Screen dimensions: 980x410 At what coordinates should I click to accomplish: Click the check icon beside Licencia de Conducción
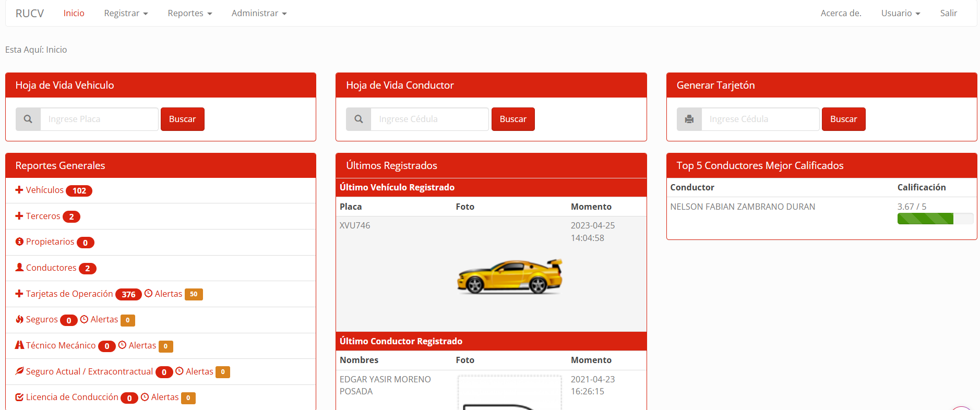tap(19, 397)
